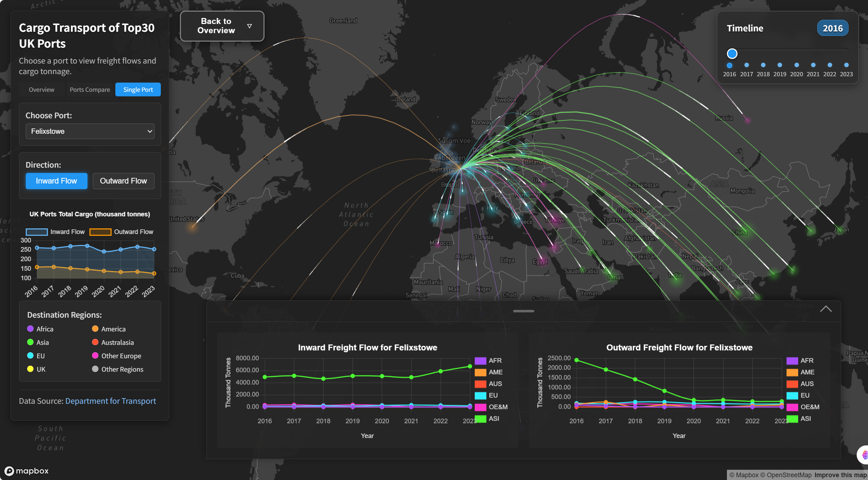Click the green ASI legend marker on outward chart
Screen dimensions: 868x480
[x=792, y=419]
